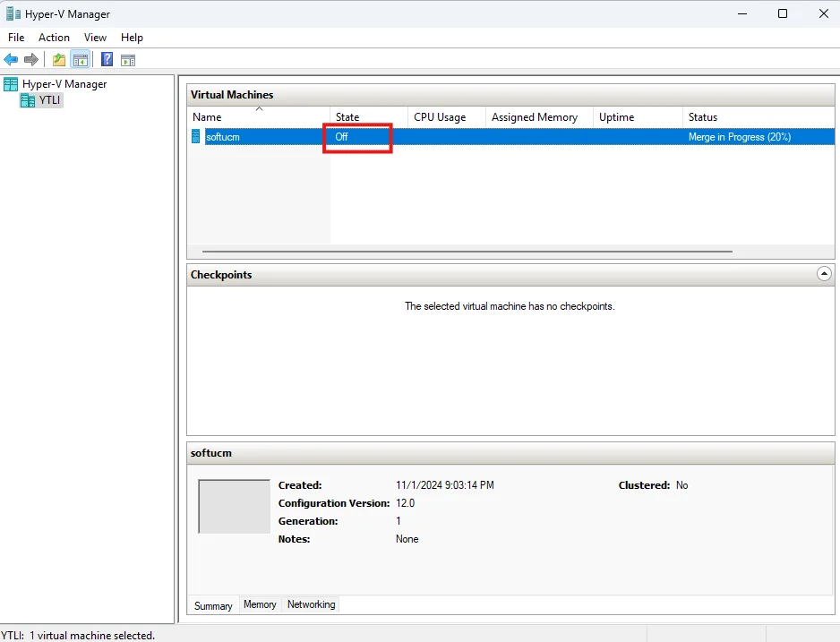Open the View menu

(95, 38)
